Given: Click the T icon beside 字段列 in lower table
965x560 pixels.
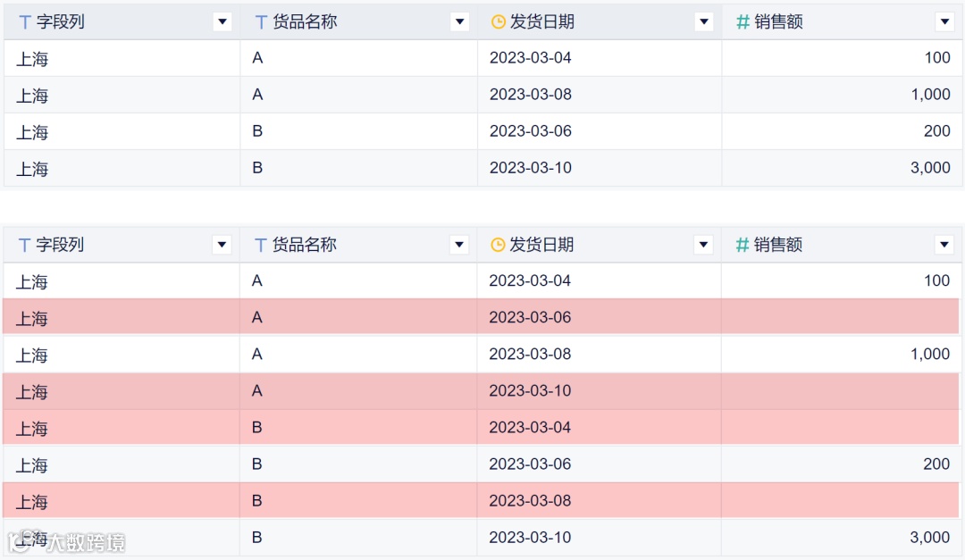Looking at the screenshot, I should 25,245.
